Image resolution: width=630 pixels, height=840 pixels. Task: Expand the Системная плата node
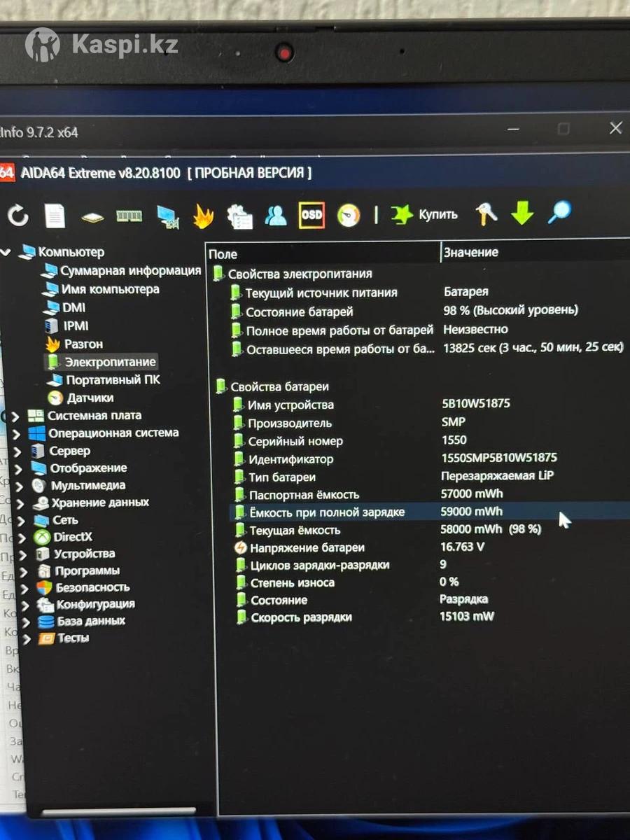(x=17, y=416)
